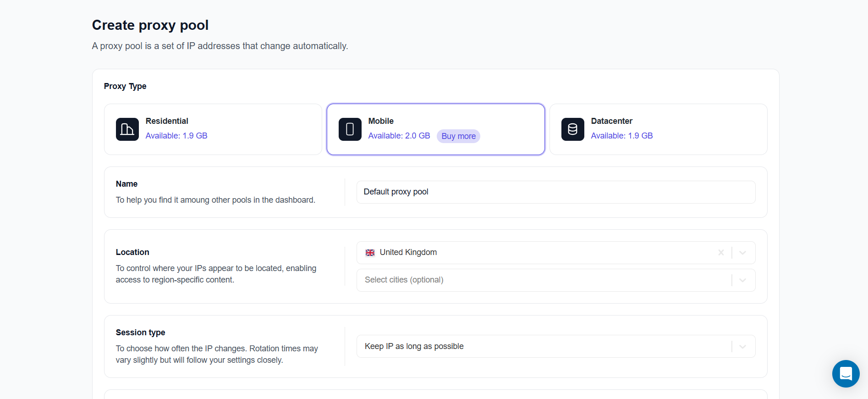Open the Select cities (optional) field
Viewport: 868px width, 399px height.
click(x=556, y=280)
